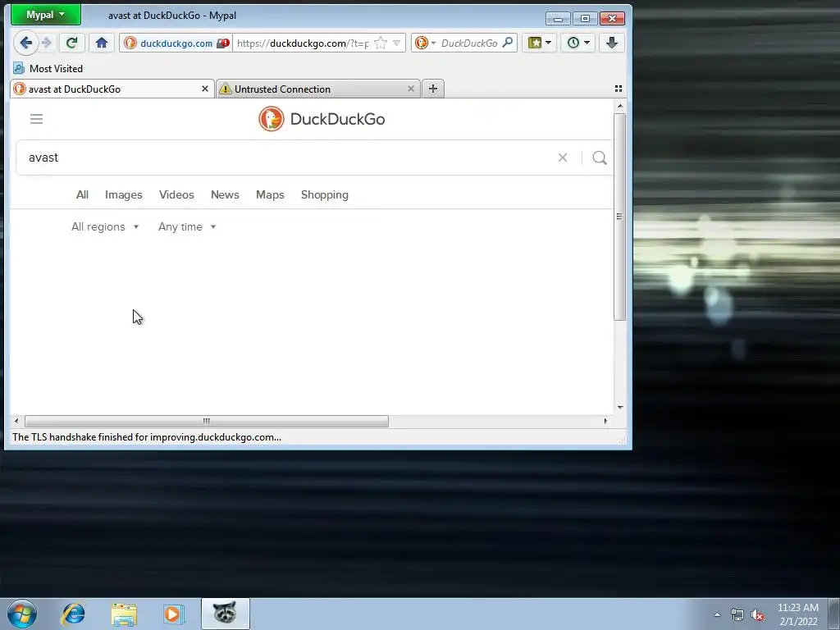
Task: Select the Shopping results tab
Action: click(325, 195)
